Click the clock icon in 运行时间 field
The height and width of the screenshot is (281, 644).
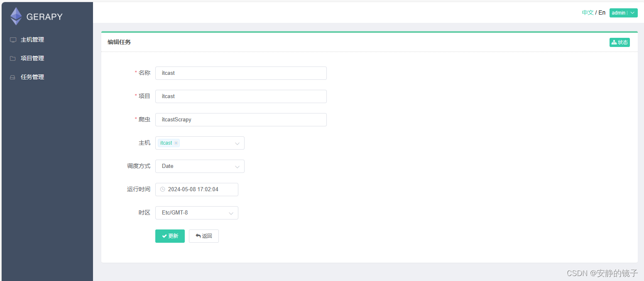pos(163,189)
